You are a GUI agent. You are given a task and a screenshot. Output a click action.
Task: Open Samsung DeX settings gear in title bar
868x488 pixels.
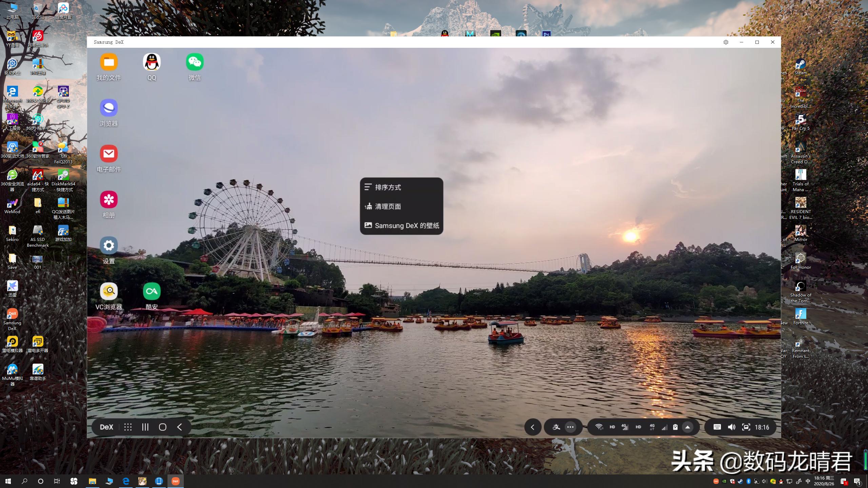click(726, 42)
